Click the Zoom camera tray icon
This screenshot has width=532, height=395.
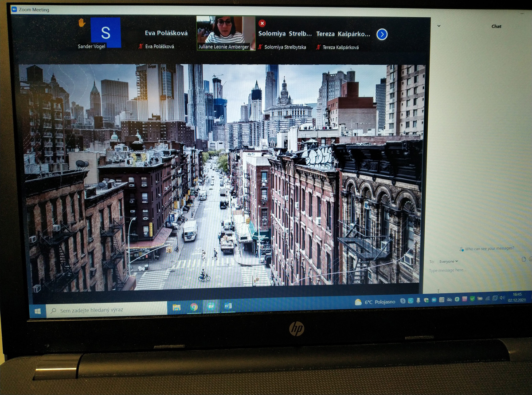coord(434,300)
